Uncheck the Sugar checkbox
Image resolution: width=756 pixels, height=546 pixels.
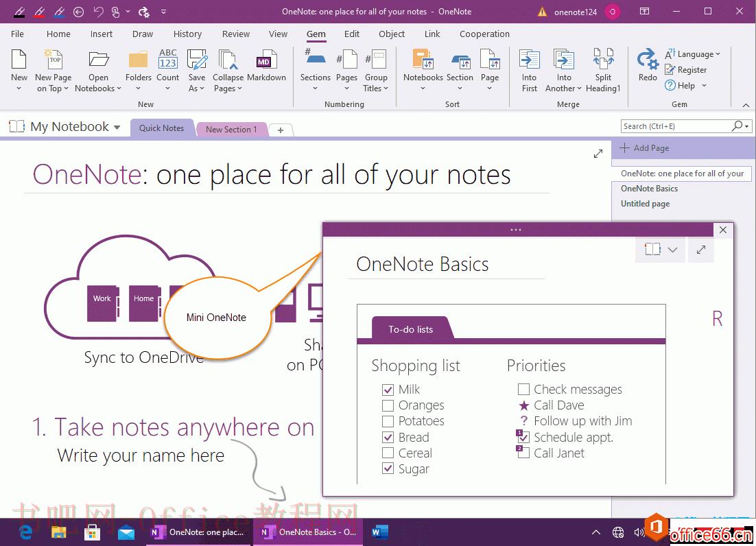[388, 468]
